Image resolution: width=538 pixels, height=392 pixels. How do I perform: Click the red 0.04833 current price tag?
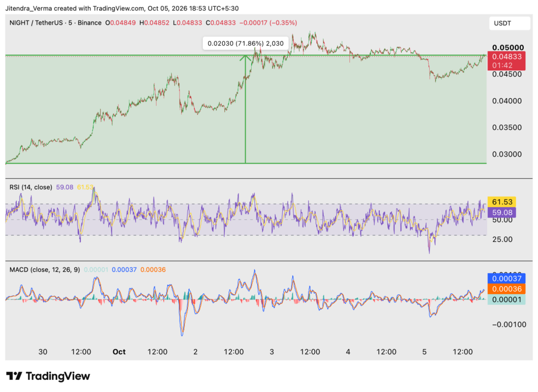(x=506, y=57)
